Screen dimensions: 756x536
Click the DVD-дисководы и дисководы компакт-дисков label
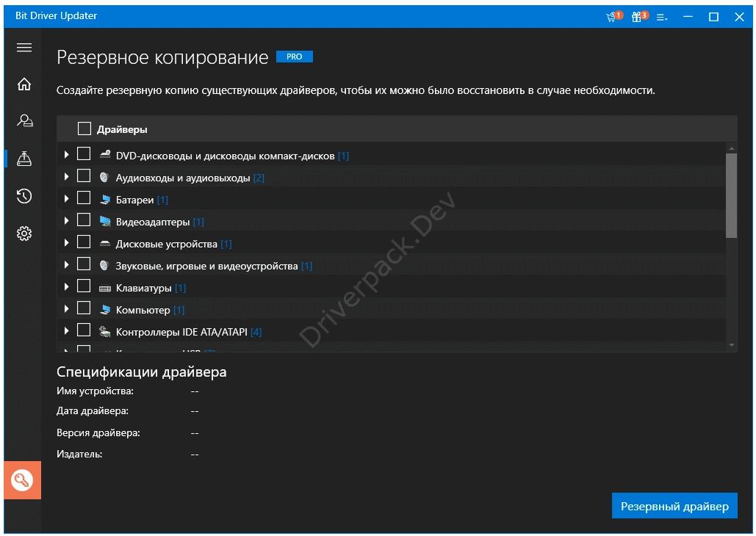[x=225, y=156]
